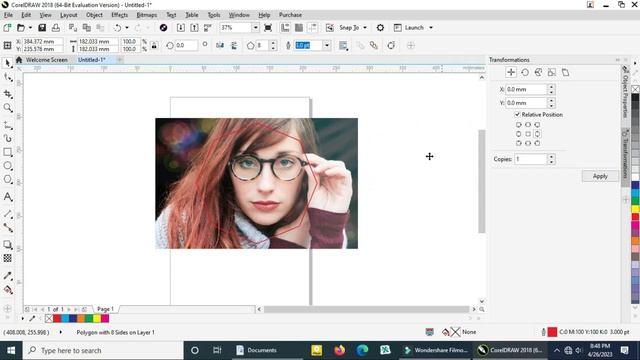Open the Purchase menu item
640x360 pixels.
pos(290,15)
